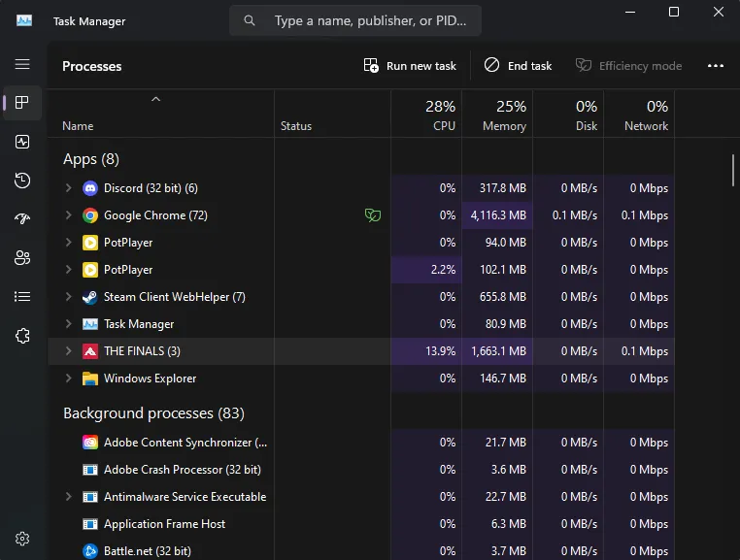Viewport: 740px width, 560px height.
Task: Open the Startup apps sidebar icon
Action: coord(22,219)
